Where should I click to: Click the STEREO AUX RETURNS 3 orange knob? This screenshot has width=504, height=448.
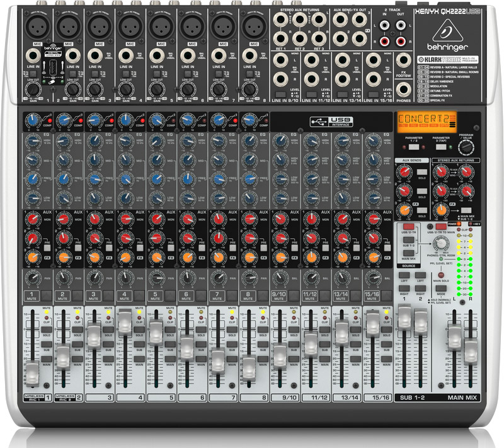pyautogui.click(x=440, y=210)
